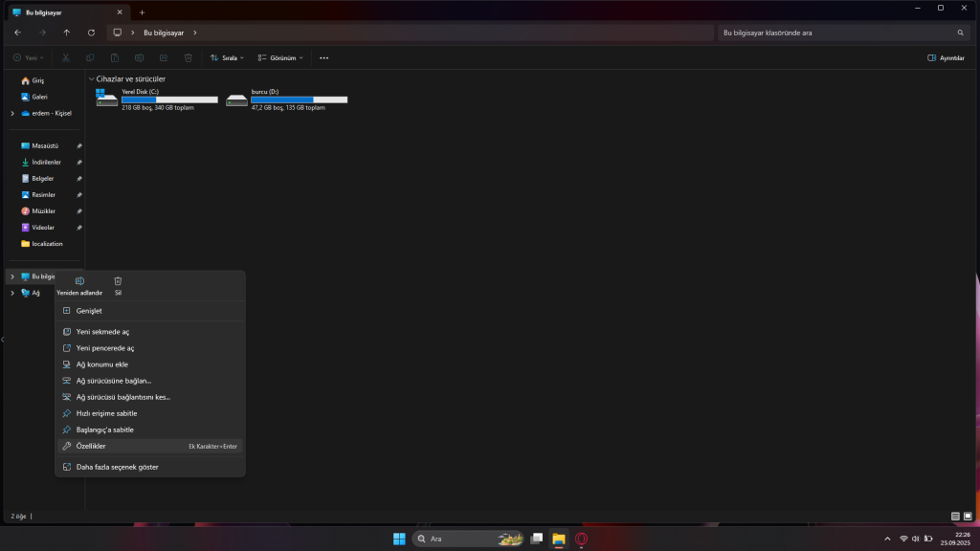Select Özellikler from the context menu
Viewport: 980px width, 551px height.
click(91, 446)
